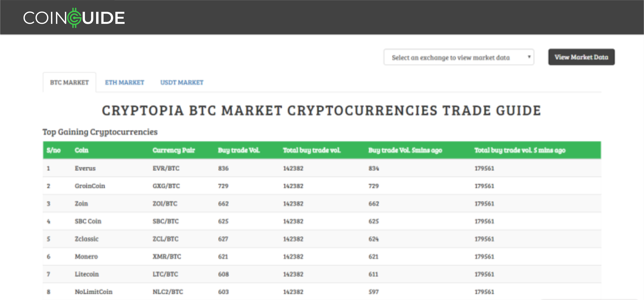The image size is (644, 300).
Task: Select the NoLimitCoin row entry
Action: (x=93, y=292)
